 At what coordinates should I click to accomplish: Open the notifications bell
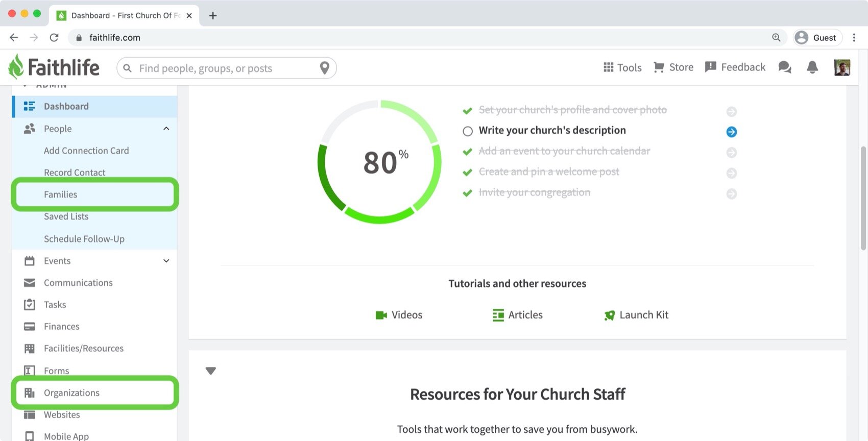click(812, 67)
